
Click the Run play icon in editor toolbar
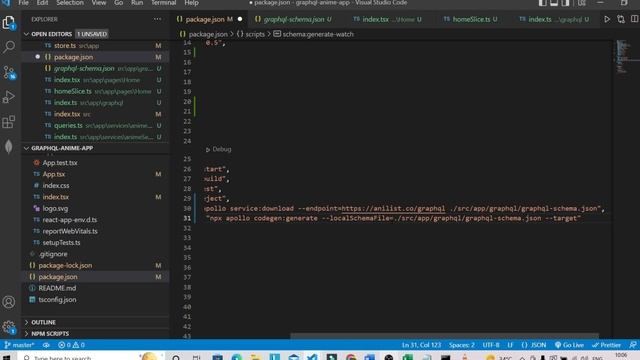(607, 19)
